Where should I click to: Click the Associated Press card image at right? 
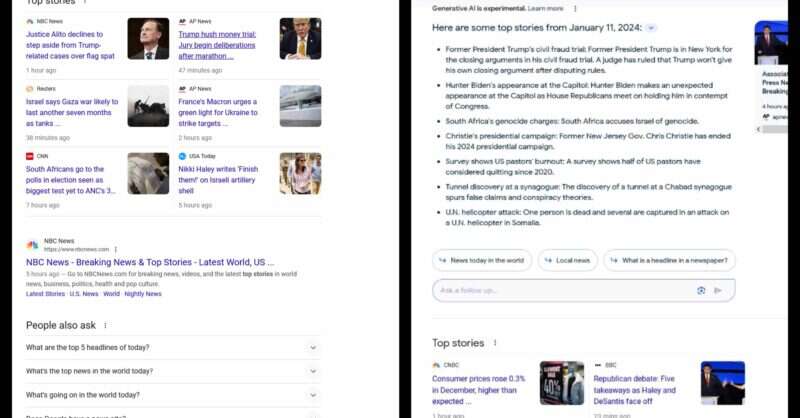pyautogui.click(x=771, y=43)
